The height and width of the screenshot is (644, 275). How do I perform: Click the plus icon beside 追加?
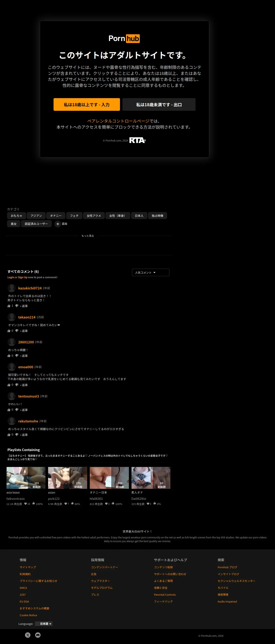pyautogui.click(x=58, y=224)
